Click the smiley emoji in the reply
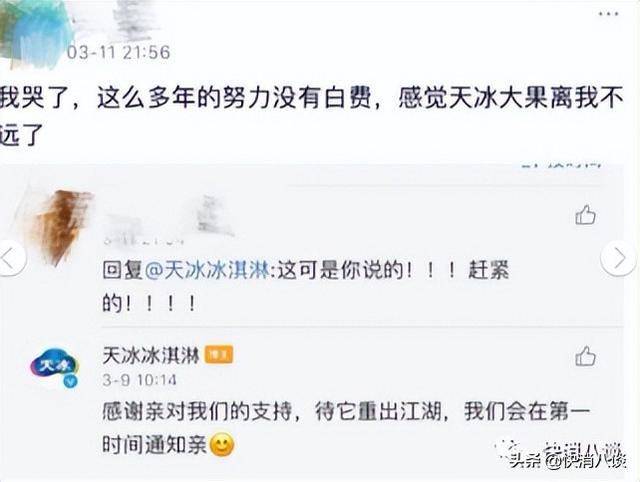Screen dimensions: 640x482 tap(222, 445)
